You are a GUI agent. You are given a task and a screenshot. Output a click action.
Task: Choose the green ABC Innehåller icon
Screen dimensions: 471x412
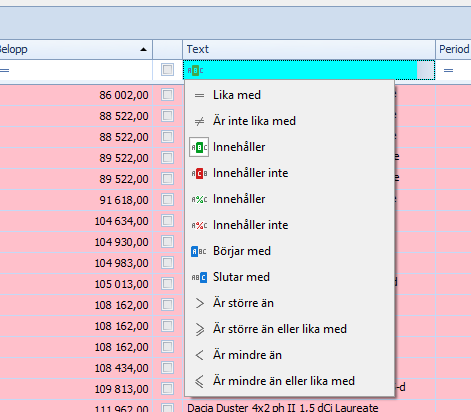tap(199, 147)
